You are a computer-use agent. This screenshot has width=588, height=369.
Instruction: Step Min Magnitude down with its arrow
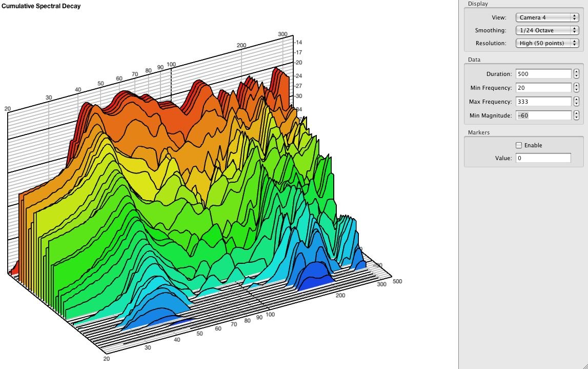pos(577,118)
